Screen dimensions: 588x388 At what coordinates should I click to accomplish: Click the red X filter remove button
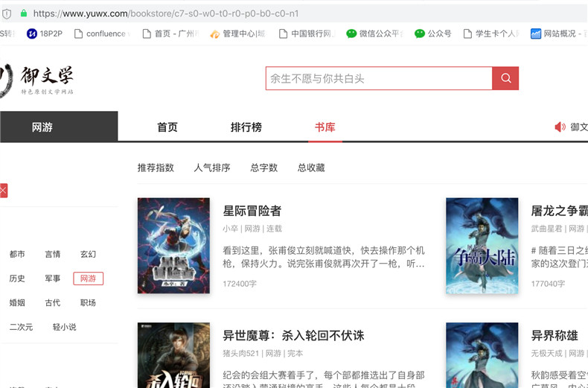click(x=3, y=191)
